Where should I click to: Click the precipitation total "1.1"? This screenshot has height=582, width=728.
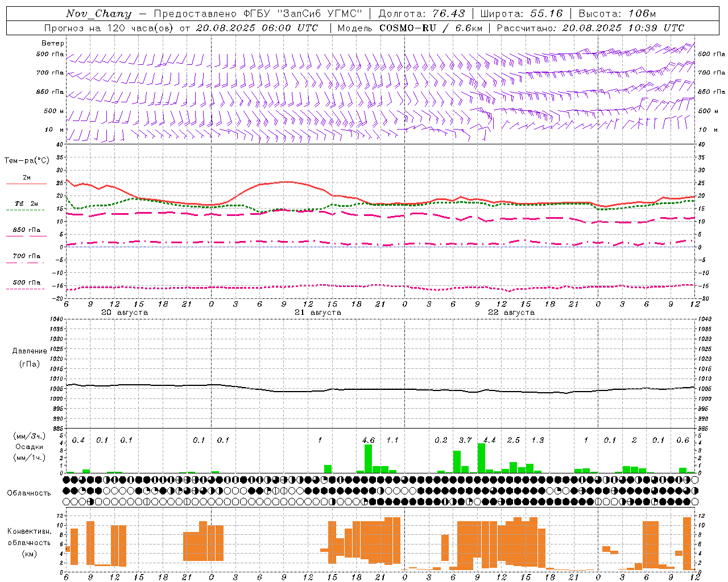click(x=392, y=440)
